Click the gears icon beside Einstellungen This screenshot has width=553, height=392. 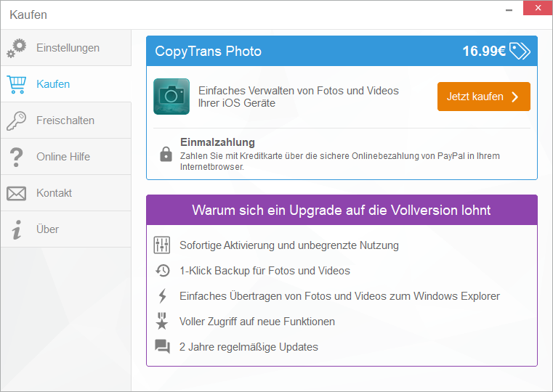16,48
